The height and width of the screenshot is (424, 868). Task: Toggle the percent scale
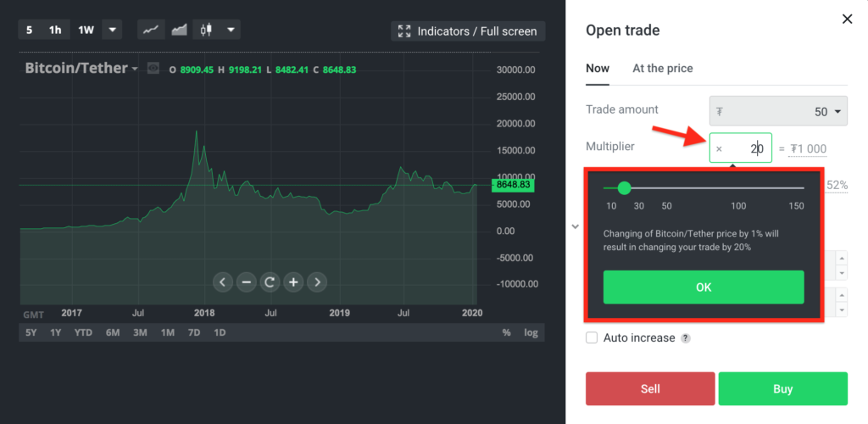coord(507,332)
